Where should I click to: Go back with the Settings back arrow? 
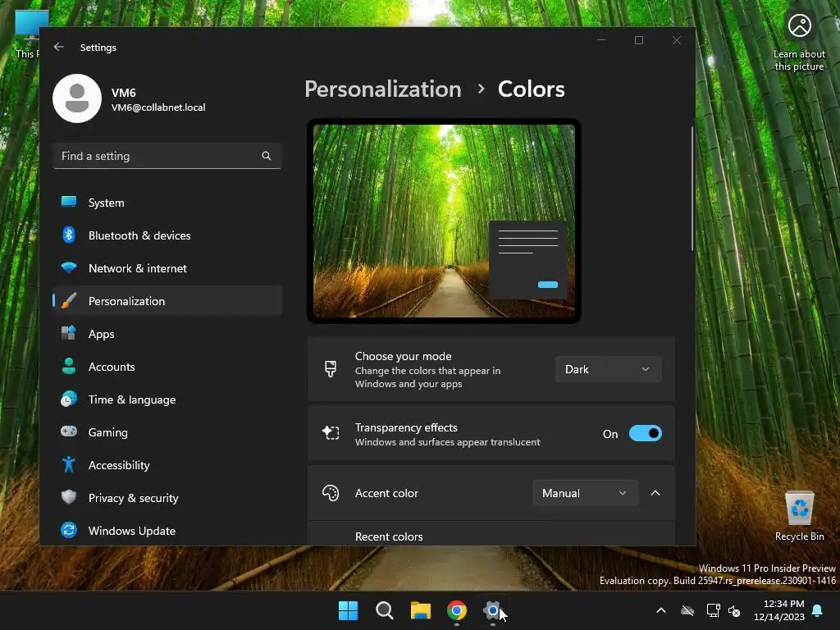coord(59,47)
